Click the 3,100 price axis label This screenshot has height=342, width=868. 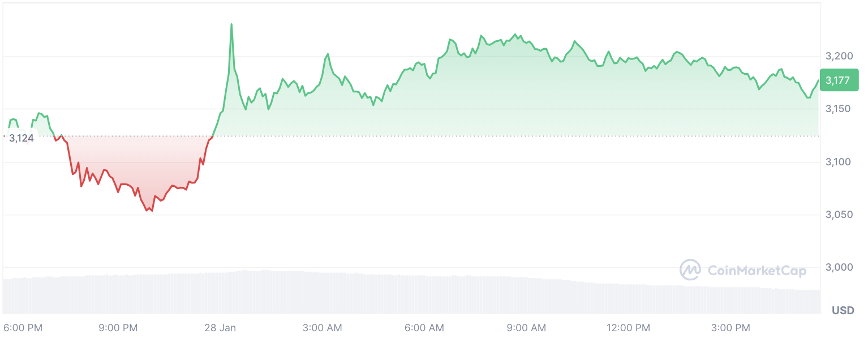(839, 162)
